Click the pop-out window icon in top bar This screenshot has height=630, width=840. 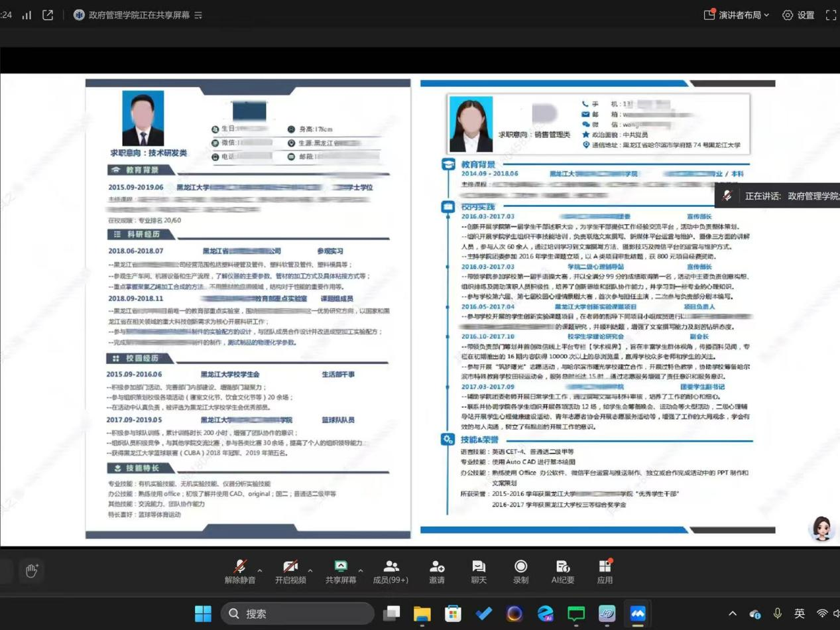(48, 15)
